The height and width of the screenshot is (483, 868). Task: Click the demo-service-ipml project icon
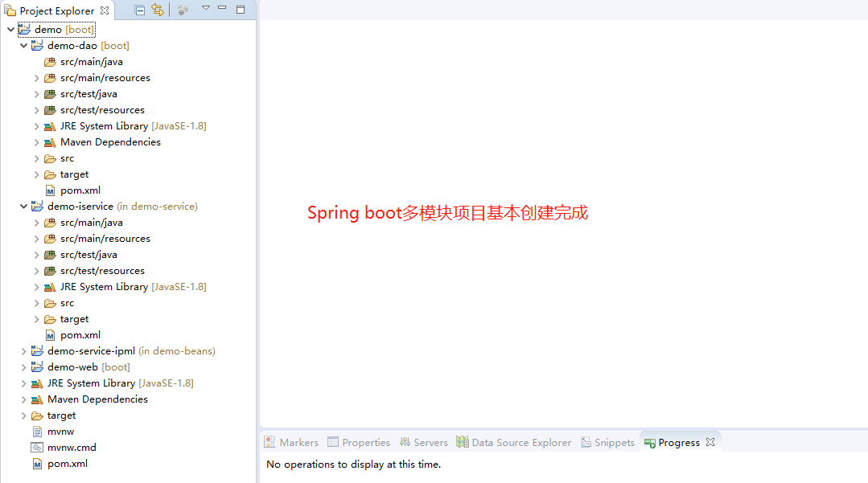click(37, 350)
